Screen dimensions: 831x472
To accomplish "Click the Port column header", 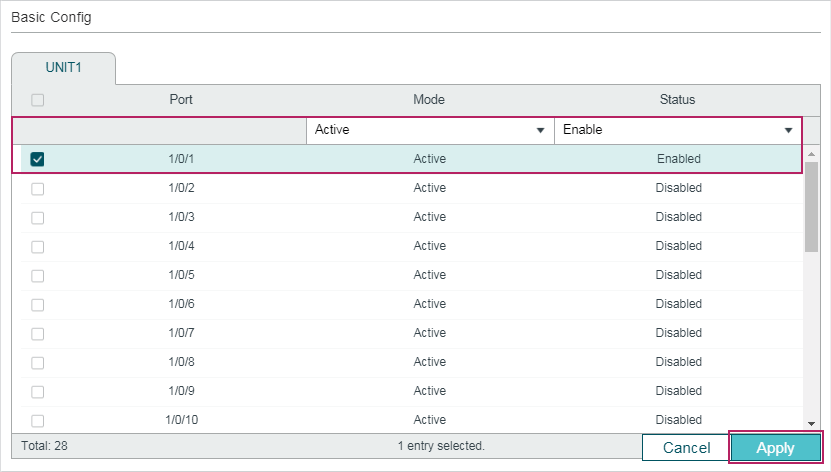I will pos(181,100).
